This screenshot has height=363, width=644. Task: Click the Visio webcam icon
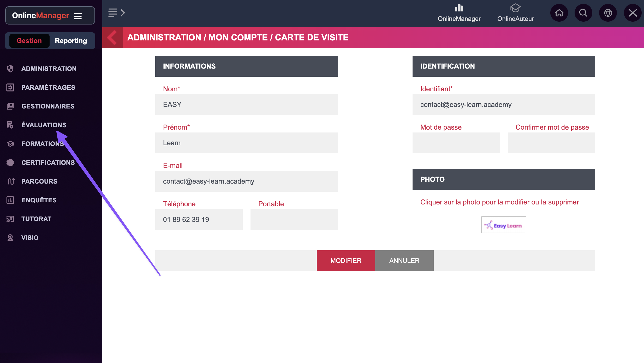10,238
